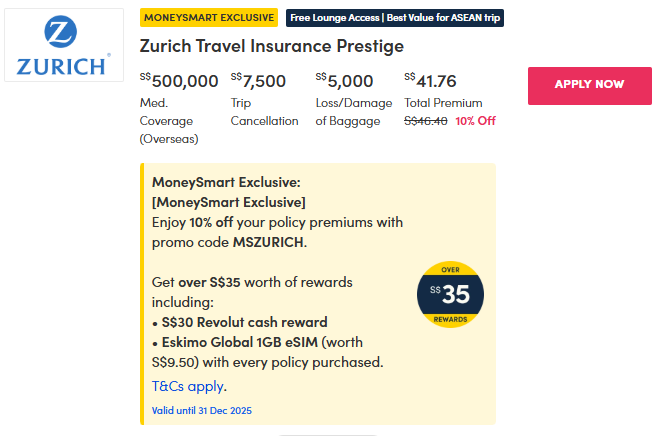Screen dimensions: 657x436
Task: Open the Zurich Travel Insurance Prestige title
Action: click(271, 46)
